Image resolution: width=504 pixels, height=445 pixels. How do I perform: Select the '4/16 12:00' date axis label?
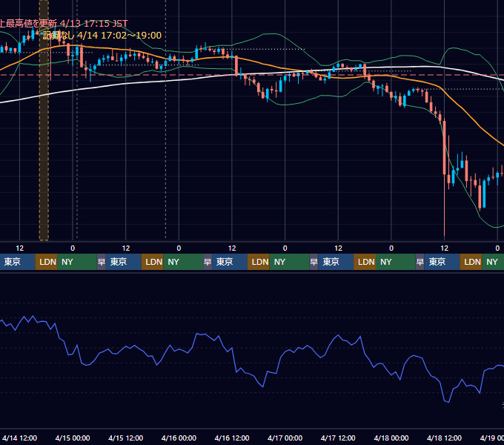232,438
